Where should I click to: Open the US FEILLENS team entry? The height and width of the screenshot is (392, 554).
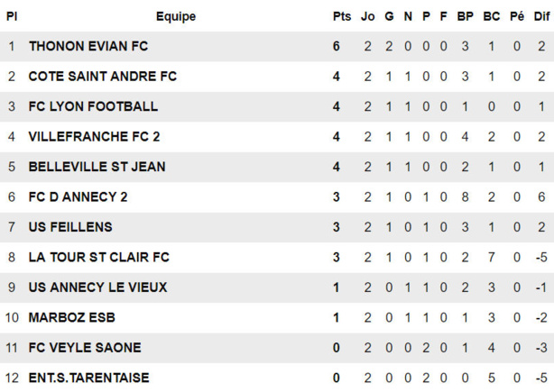pos(71,227)
